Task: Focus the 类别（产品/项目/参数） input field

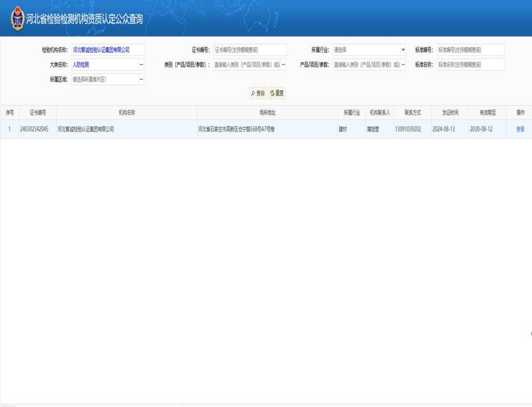Action: [x=247, y=65]
